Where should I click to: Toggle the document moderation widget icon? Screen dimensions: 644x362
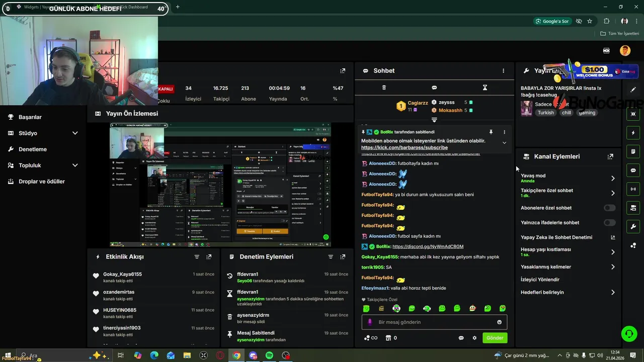pyautogui.click(x=633, y=151)
